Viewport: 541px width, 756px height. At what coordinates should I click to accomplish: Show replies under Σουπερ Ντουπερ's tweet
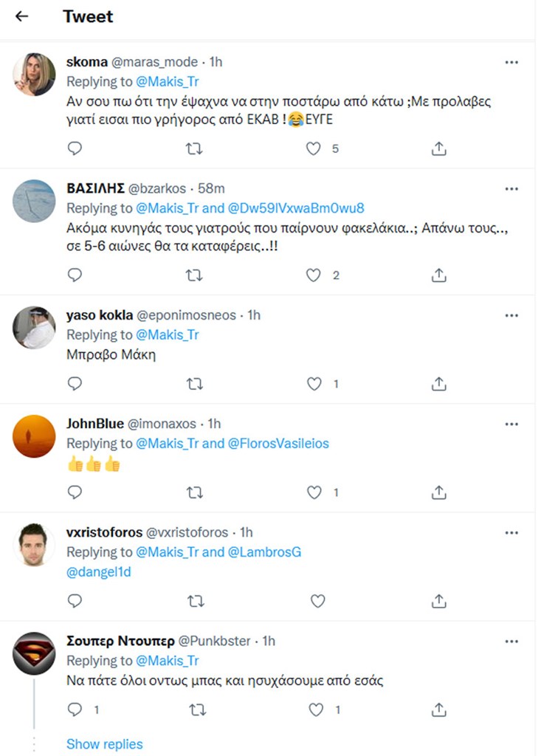click(105, 743)
